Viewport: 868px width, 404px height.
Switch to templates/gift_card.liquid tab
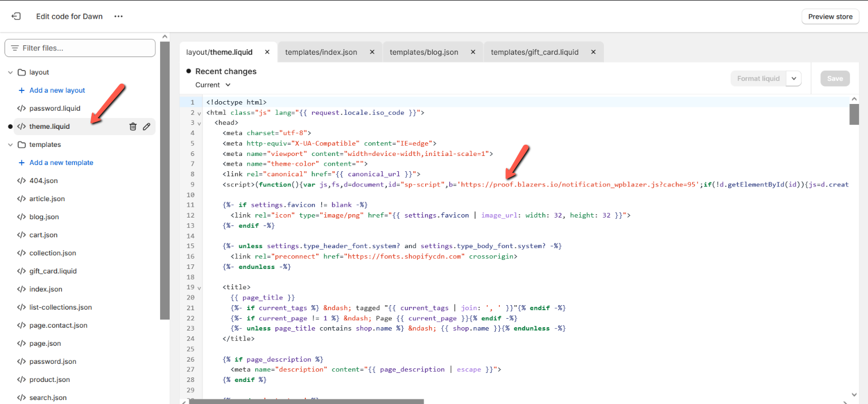534,52
